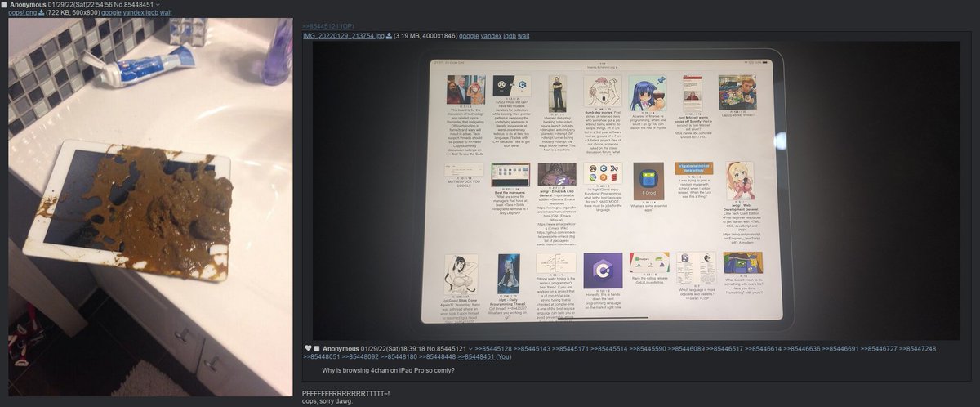980x407 pixels.
Task: Tick the checkbox beside post No.85448451
Action: (5, 5)
